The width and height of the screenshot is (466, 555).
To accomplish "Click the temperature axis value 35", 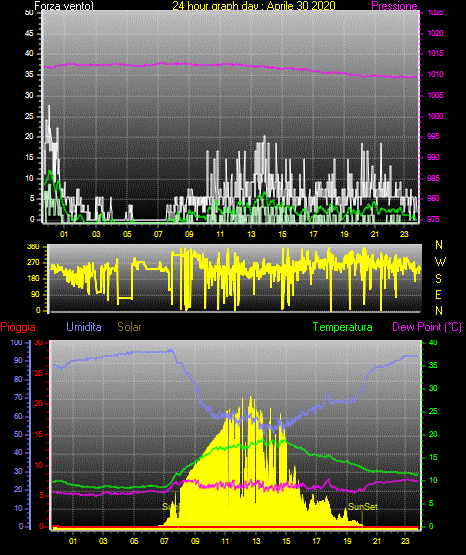I will (433, 365).
